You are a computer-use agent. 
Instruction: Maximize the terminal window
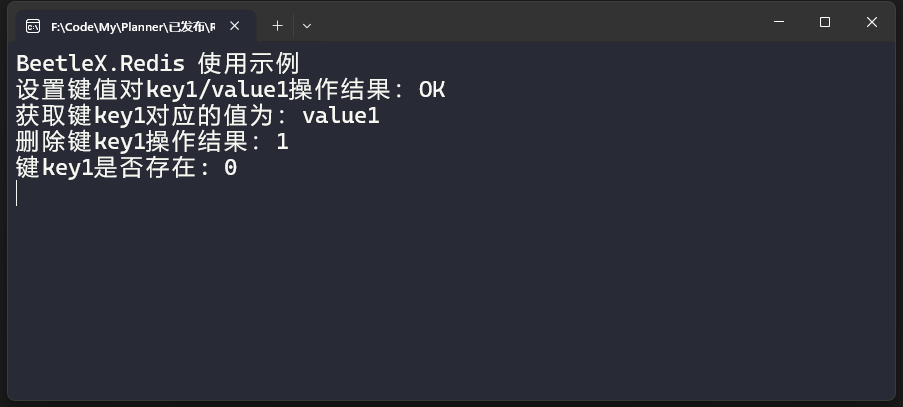point(825,22)
